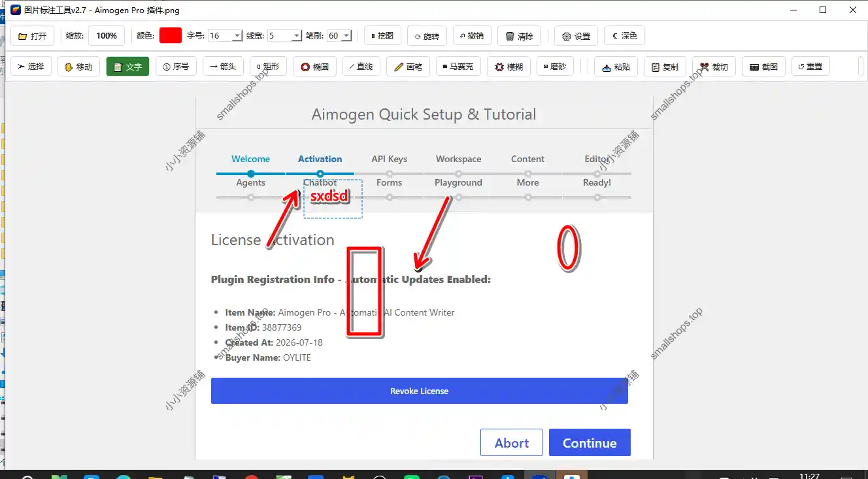Activate the 选择 selection tool
868x479 pixels.
pos(31,67)
